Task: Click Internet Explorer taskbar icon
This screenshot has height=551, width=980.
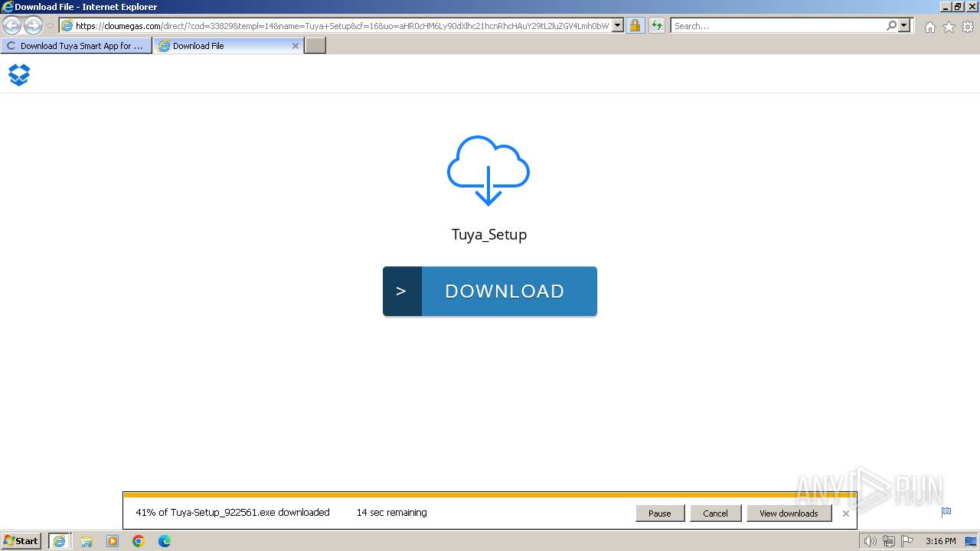Action: point(60,541)
